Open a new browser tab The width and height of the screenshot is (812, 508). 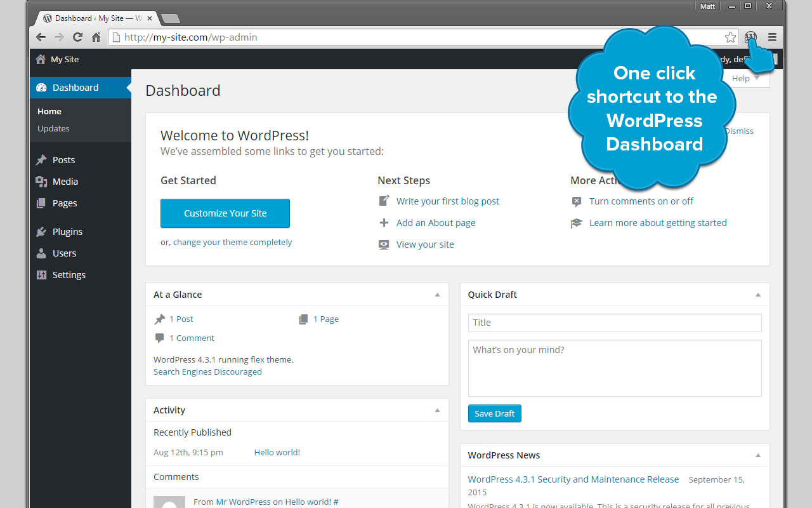(171, 18)
